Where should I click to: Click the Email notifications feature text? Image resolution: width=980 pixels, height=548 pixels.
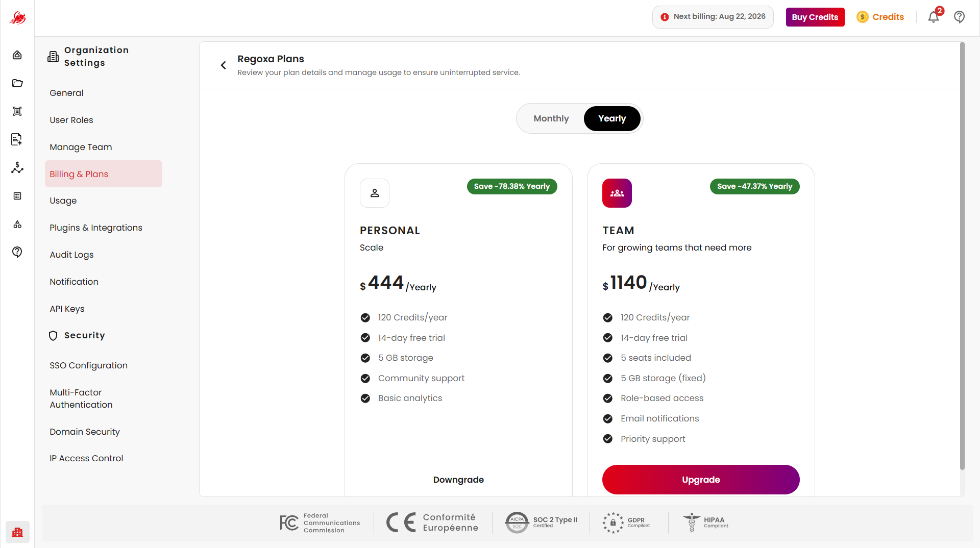coord(660,418)
